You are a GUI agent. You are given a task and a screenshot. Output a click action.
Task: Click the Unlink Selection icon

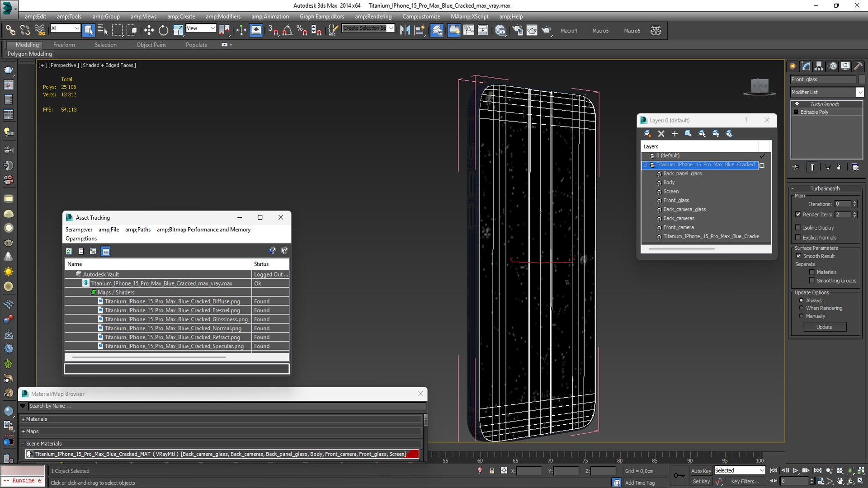click(x=25, y=30)
